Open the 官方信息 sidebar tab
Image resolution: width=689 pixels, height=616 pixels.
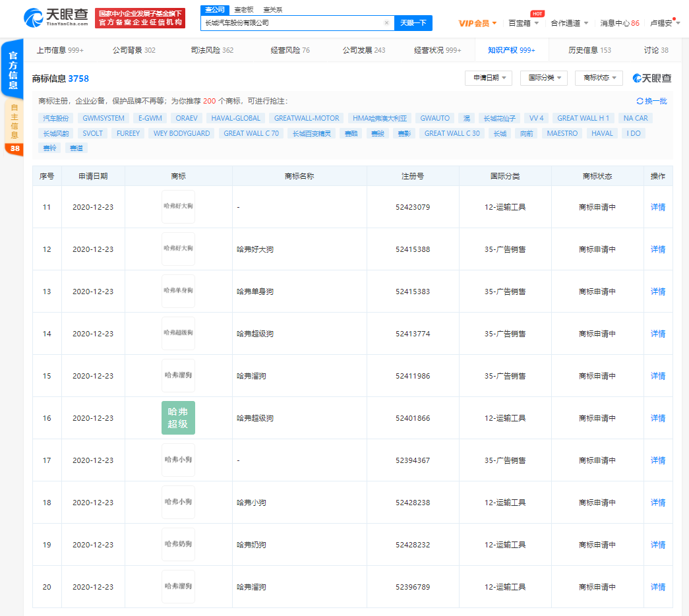pos(13,69)
